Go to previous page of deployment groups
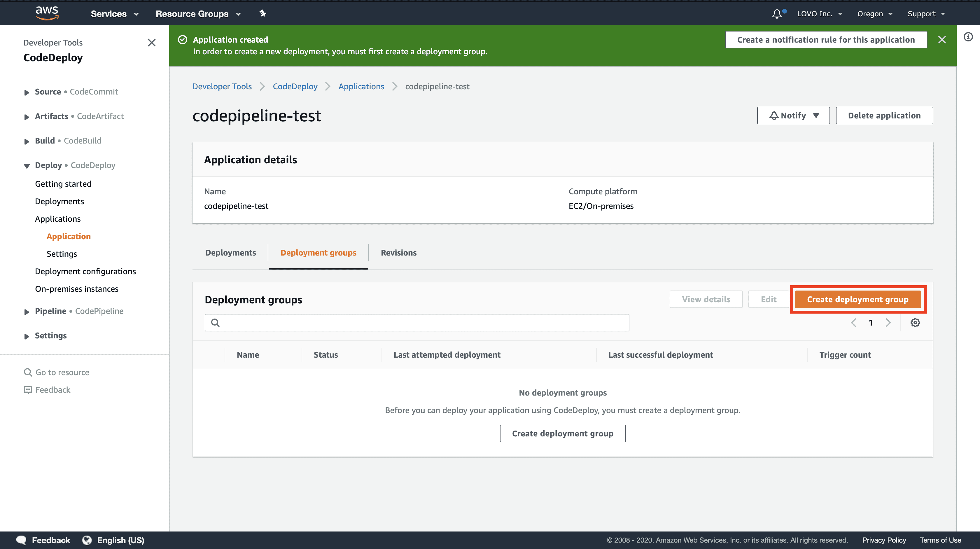 [x=854, y=323]
